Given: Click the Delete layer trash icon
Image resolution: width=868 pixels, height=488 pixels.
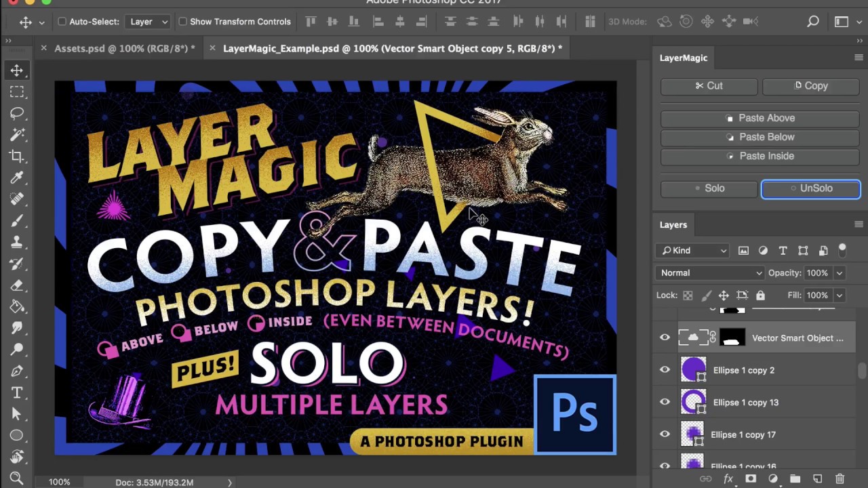Looking at the screenshot, I should [840, 479].
